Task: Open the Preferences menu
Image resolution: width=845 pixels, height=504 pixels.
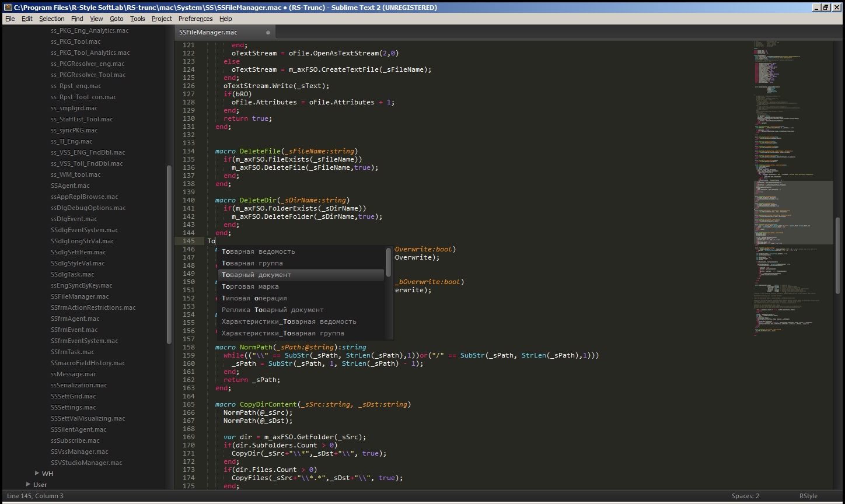Action: 195,19
